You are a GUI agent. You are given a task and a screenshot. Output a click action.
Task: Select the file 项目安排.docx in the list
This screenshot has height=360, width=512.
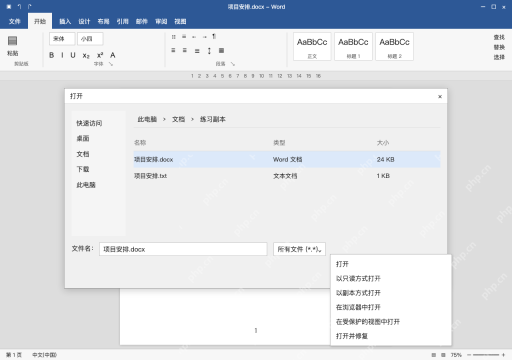(287, 159)
